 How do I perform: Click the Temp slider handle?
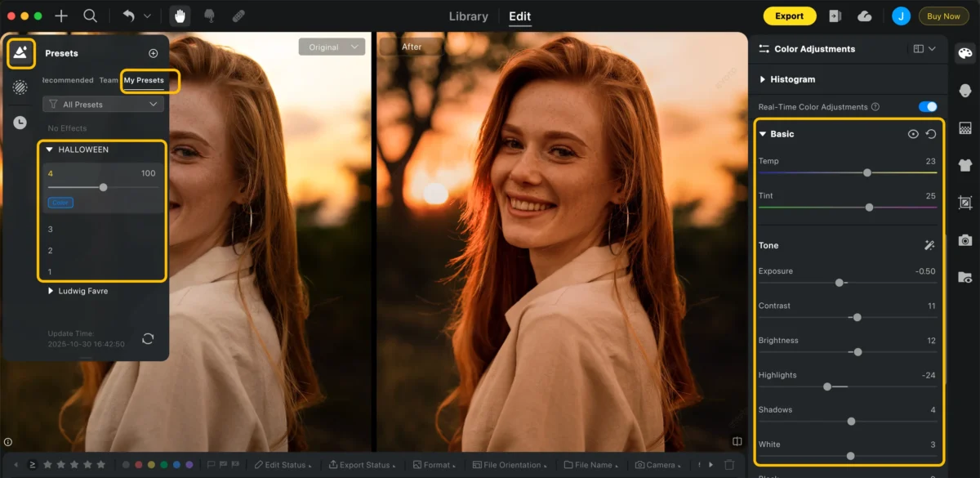click(x=867, y=172)
